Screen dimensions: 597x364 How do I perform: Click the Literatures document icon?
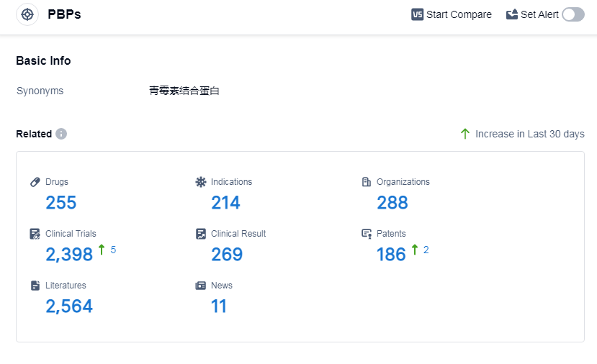pyautogui.click(x=35, y=286)
